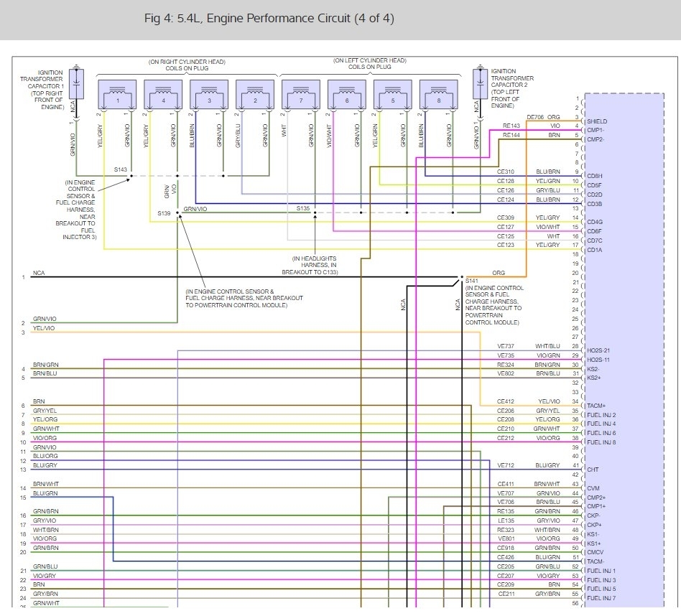Select coil on plug number 4 symbol
Image resolution: width=681 pixels, height=616 pixels.
[163, 94]
